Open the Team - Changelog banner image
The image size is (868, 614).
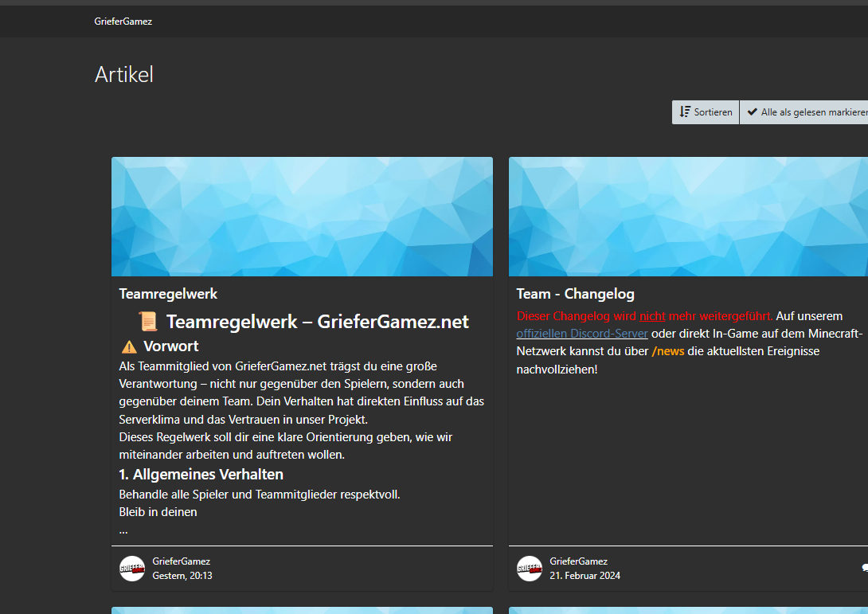[688, 217]
